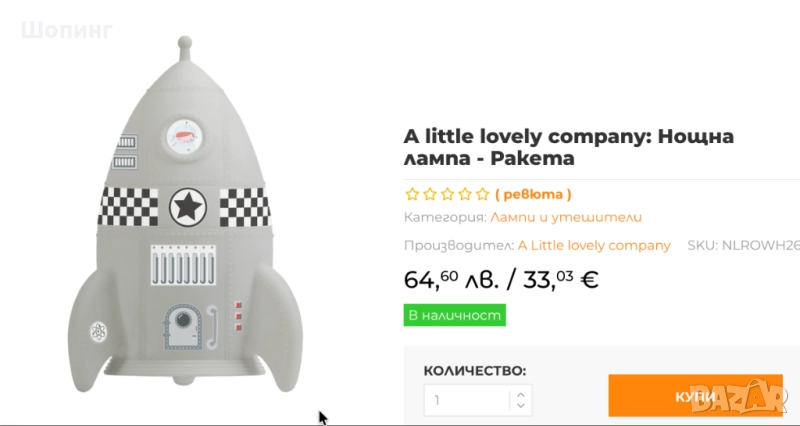Open the ревюта reviews link
Screen dimensions: 800x426
pos(533,194)
